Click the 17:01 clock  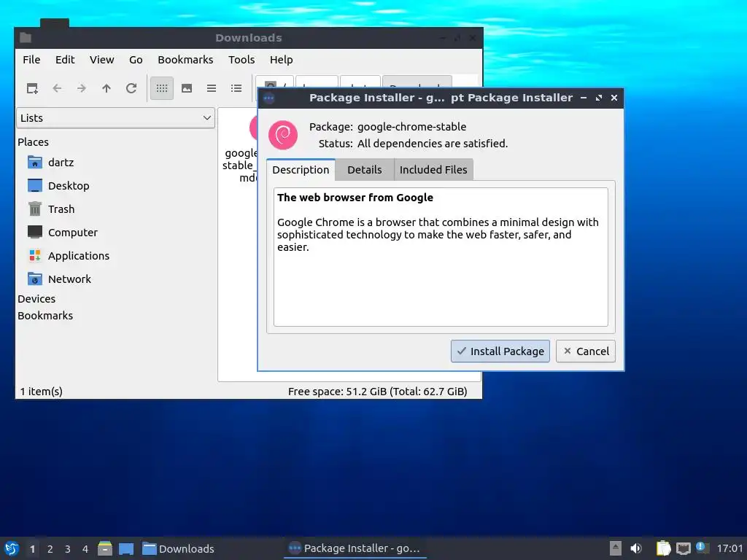[729, 548]
